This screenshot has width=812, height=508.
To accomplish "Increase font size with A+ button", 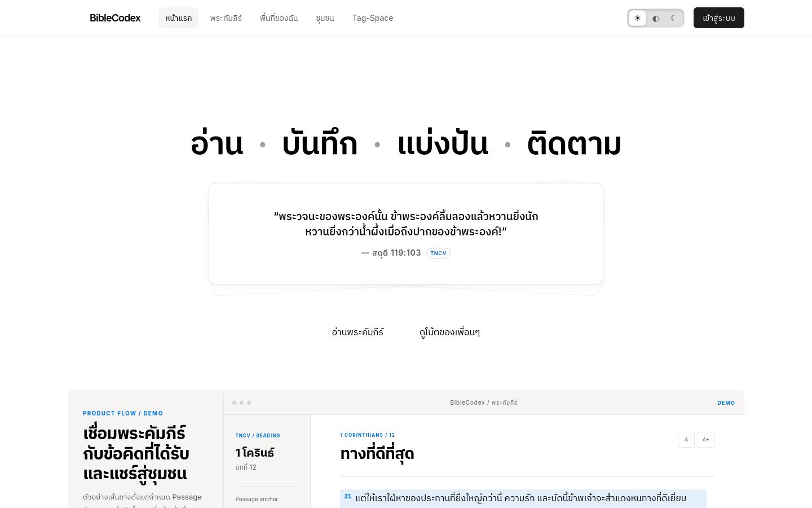I will pyautogui.click(x=706, y=440).
